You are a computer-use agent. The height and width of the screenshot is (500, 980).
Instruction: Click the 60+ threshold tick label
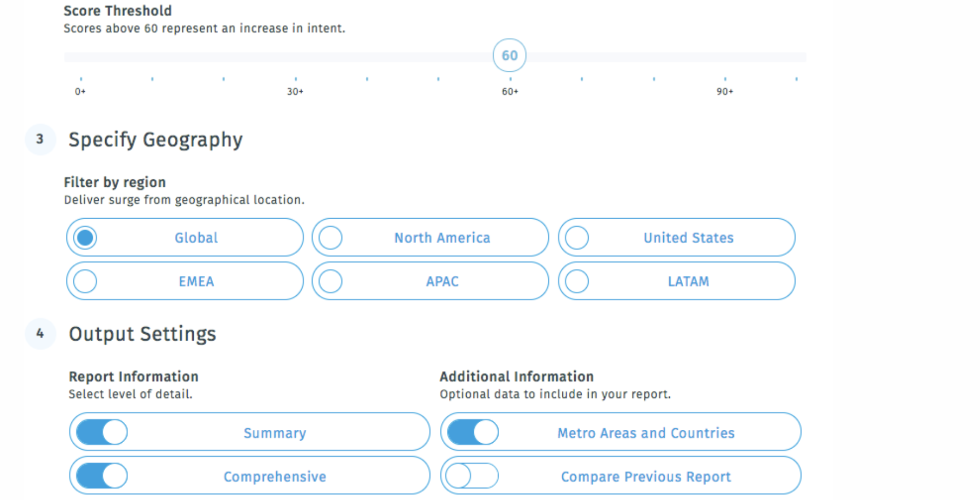click(x=509, y=91)
